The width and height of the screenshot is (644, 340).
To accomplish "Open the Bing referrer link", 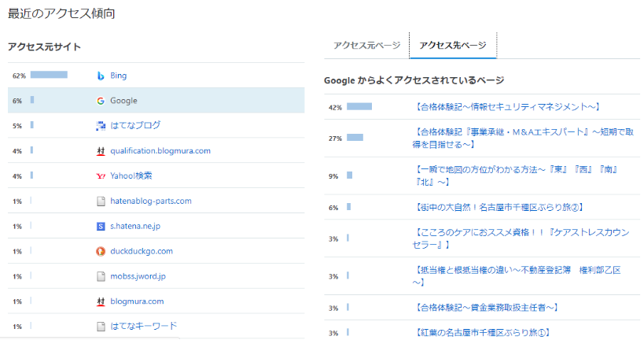I will [118, 76].
